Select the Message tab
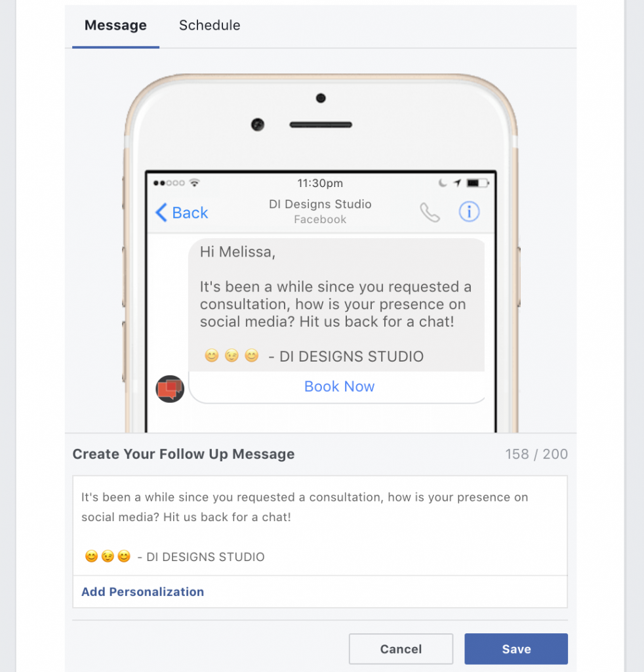 115,26
